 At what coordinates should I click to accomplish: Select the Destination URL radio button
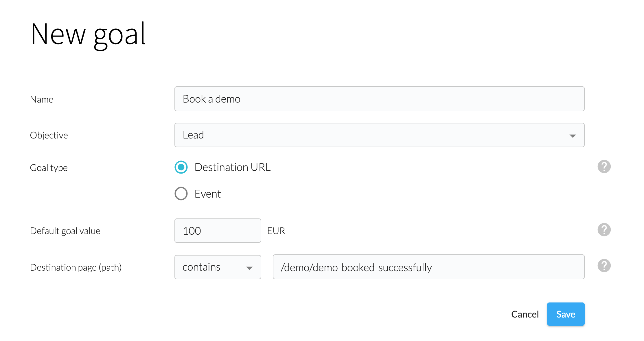(181, 167)
